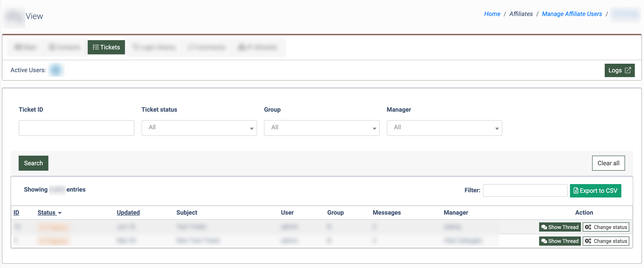The height and width of the screenshot is (268, 644).
Task: Focus the Ticket ID input field
Action: pyautogui.click(x=76, y=128)
